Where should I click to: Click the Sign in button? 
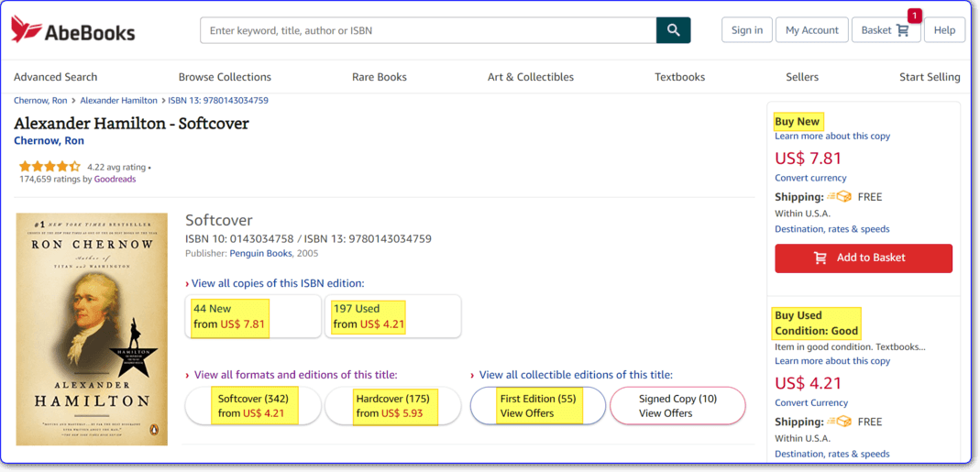click(x=747, y=30)
